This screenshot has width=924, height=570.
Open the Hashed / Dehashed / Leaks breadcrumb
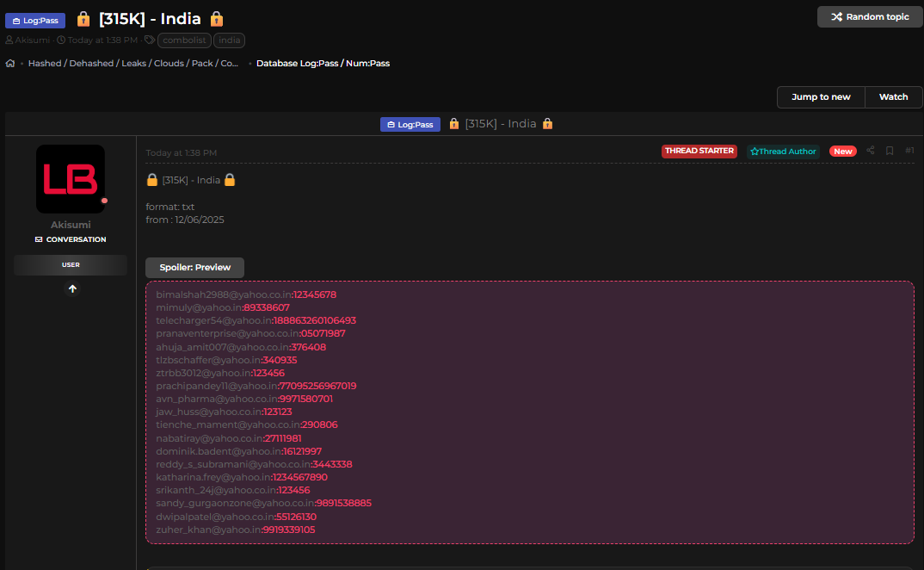pos(133,63)
